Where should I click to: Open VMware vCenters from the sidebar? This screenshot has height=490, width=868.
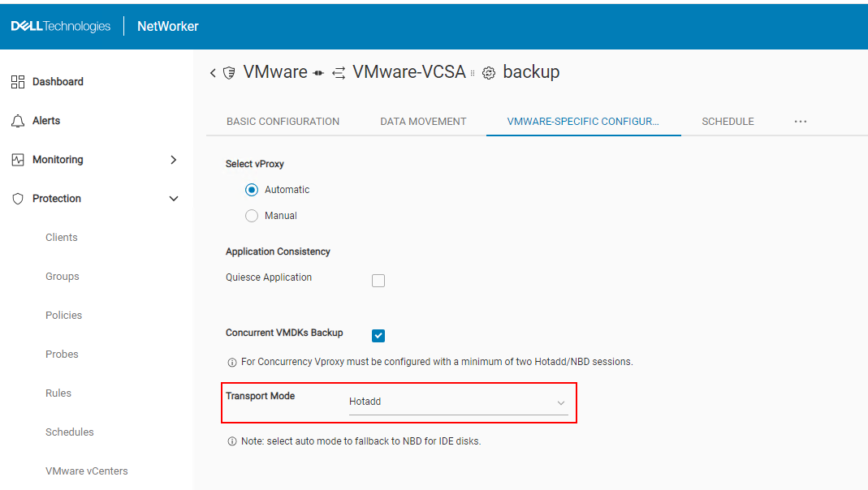point(86,471)
